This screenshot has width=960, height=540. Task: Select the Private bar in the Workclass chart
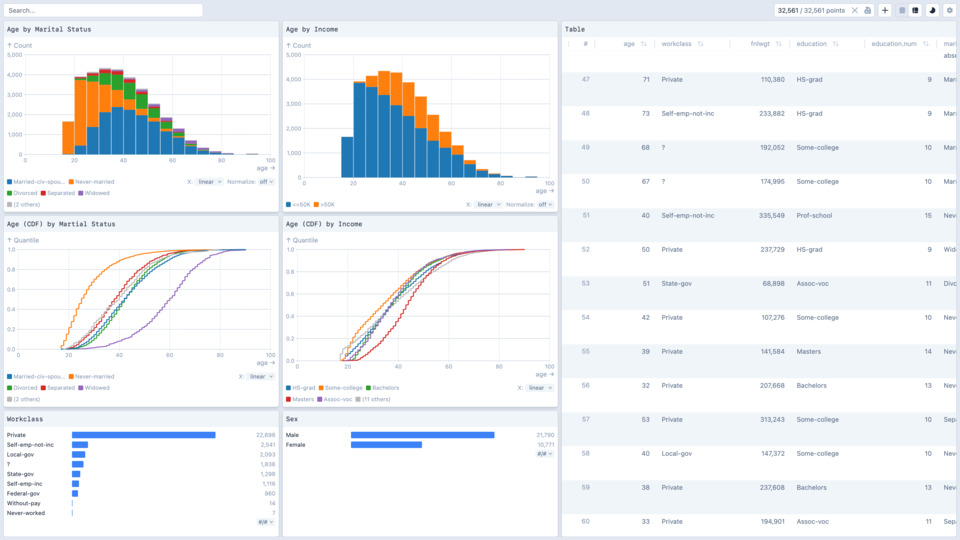(x=143, y=435)
